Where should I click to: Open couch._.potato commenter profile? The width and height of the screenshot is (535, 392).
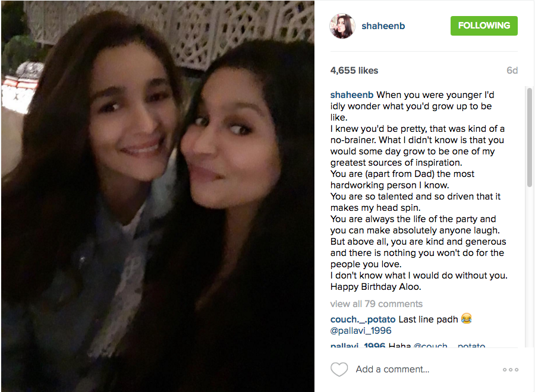(363, 320)
